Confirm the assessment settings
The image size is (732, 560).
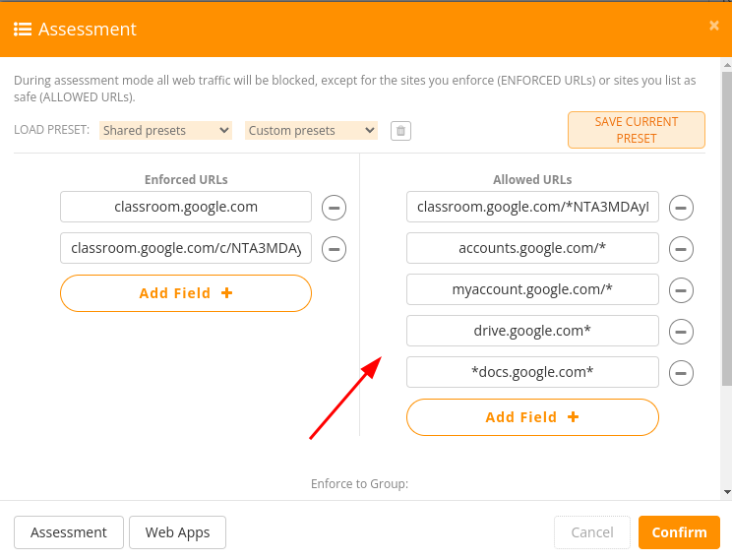tap(679, 532)
